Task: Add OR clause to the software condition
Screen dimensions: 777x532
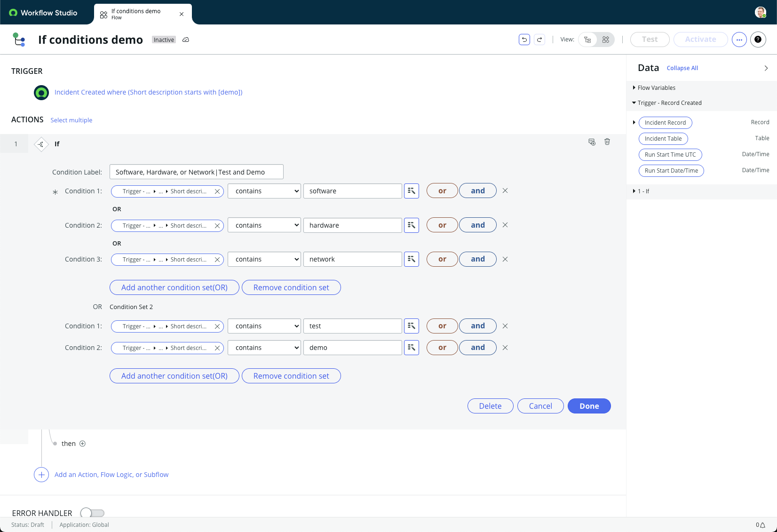Action: click(x=442, y=191)
